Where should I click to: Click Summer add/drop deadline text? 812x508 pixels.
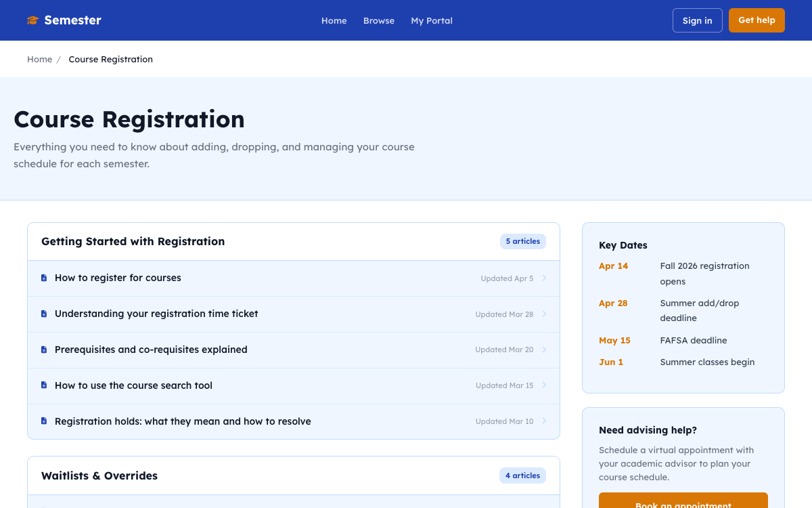coord(700,310)
